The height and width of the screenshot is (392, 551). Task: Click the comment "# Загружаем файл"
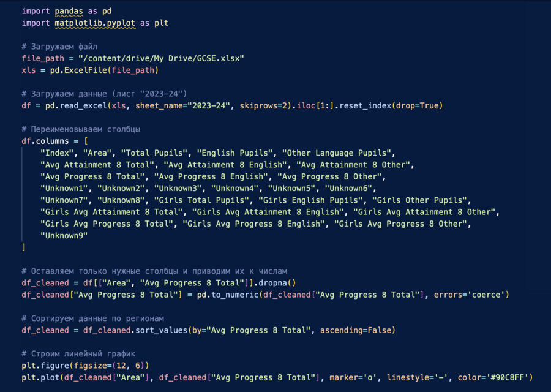click(59, 47)
